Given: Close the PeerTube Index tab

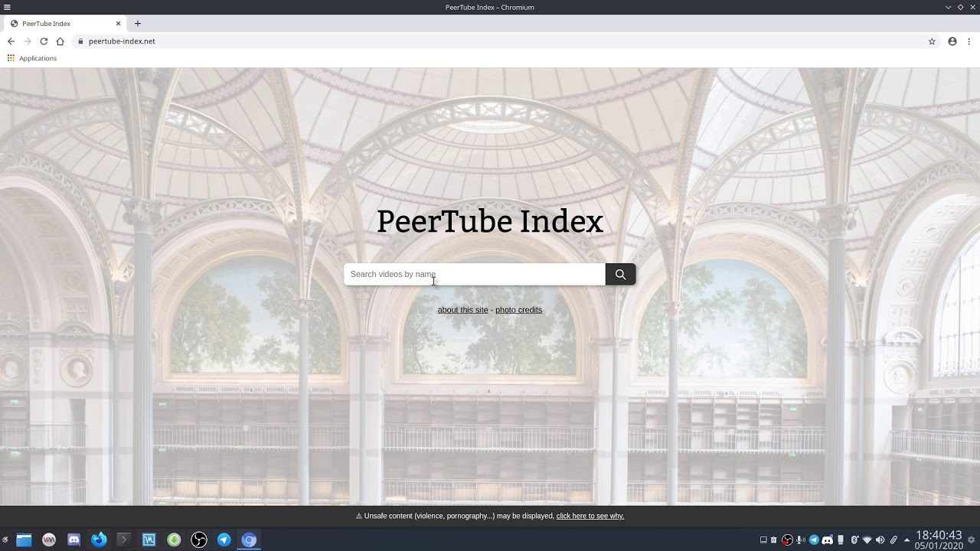Looking at the screenshot, I should point(118,24).
